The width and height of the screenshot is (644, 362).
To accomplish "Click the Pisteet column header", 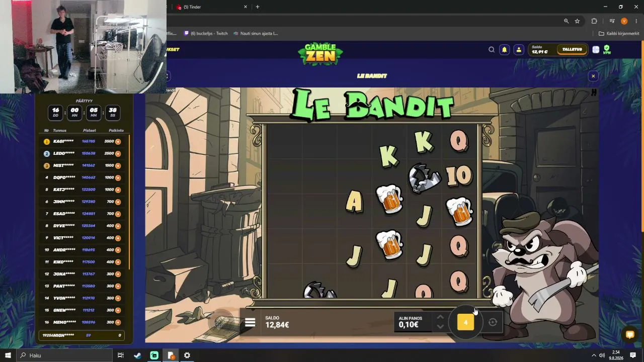I will point(89,130).
